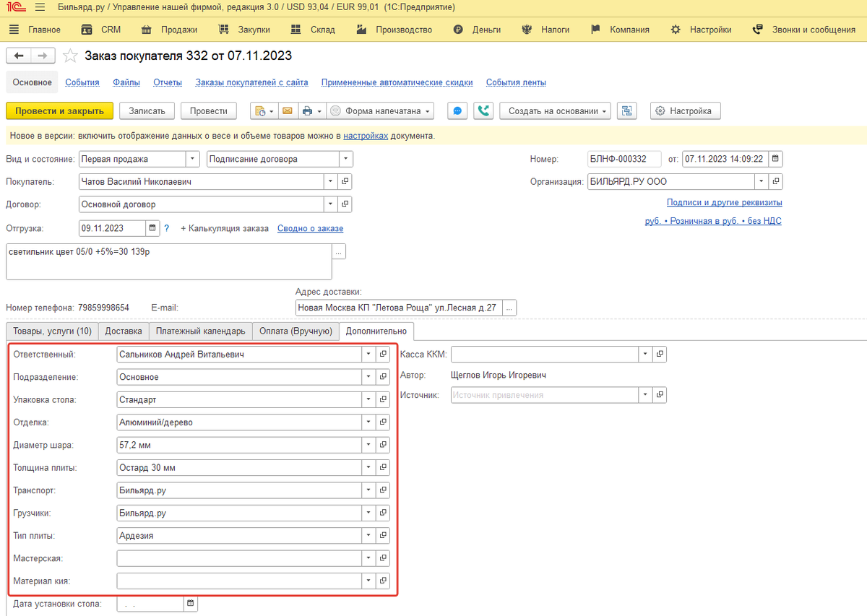Open the Продажи menu section
The width and height of the screenshot is (867, 616).
(x=178, y=30)
